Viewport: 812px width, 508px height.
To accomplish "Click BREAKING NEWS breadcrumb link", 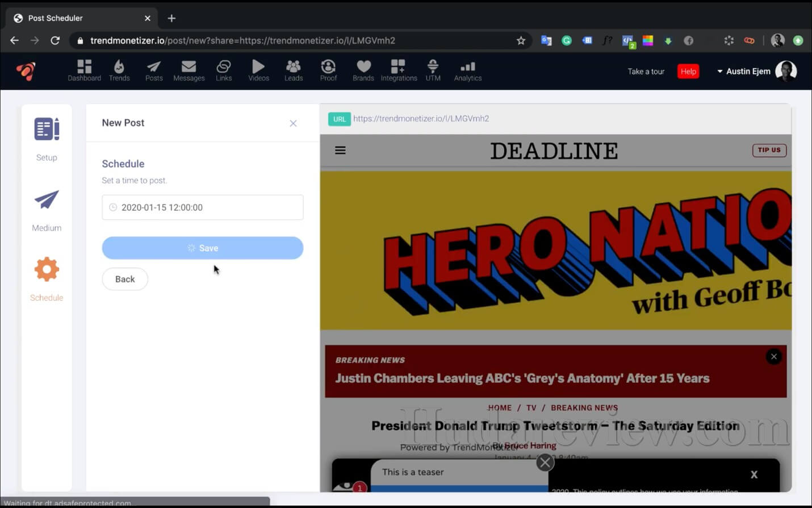I will click(584, 408).
